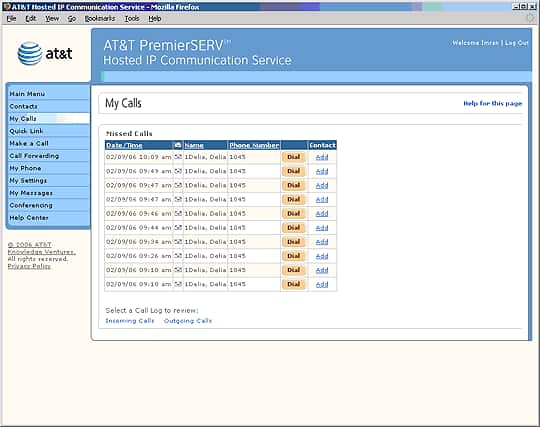Image resolution: width=540 pixels, height=427 pixels.
Task: Click '02/09/06 09:49 am' date cell
Action: [x=138, y=171]
